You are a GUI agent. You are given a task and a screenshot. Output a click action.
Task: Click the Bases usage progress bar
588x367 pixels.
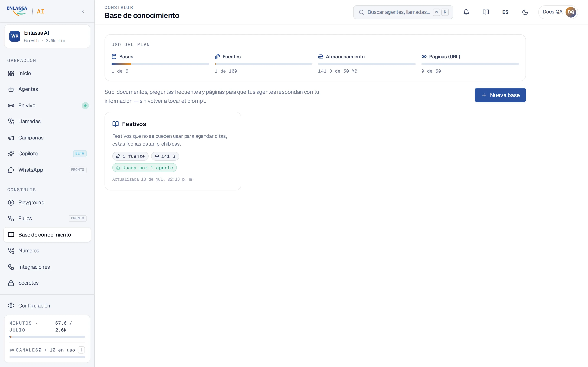160,64
